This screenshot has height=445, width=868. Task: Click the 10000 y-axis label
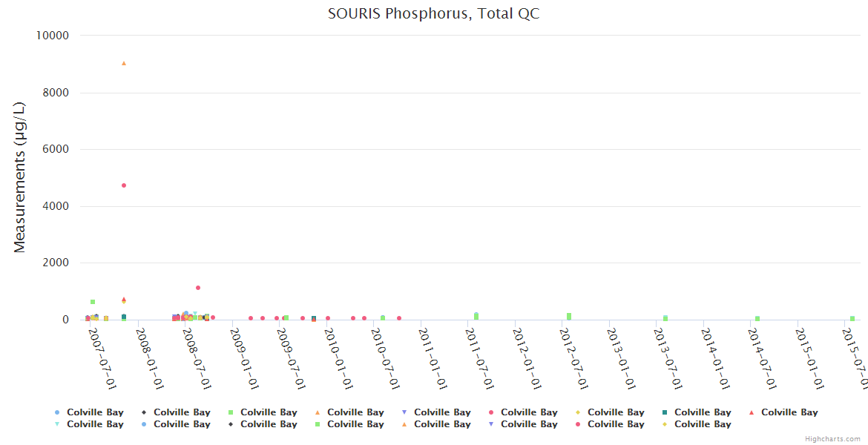pyautogui.click(x=53, y=36)
